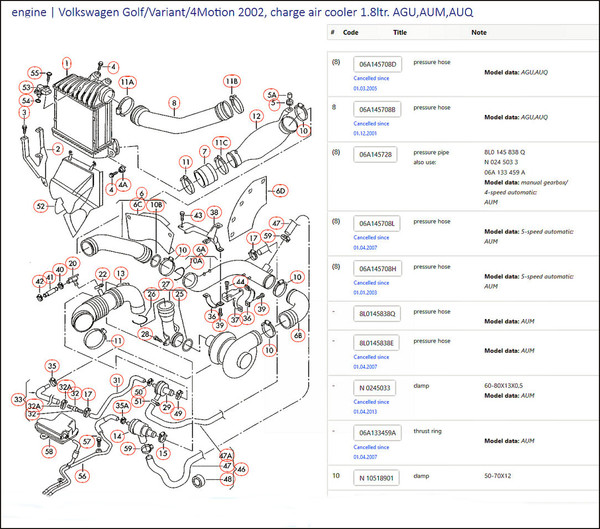Select callout 52 near the air duct
The image size is (600, 529).
click(x=41, y=206)
